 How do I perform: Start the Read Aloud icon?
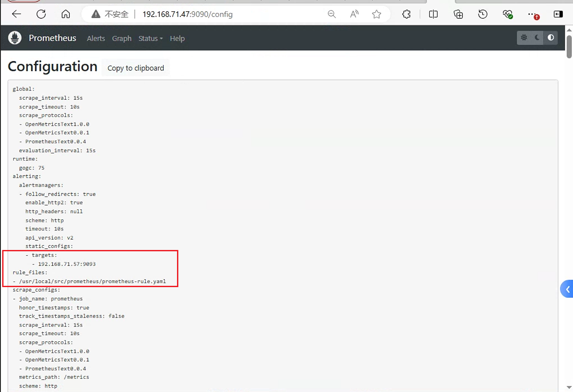click(354, 14)
